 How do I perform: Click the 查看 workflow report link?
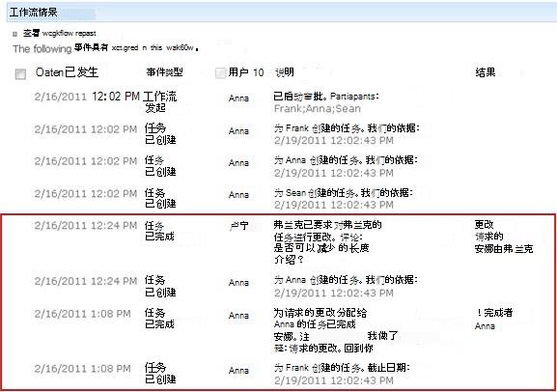coord(59,34)
